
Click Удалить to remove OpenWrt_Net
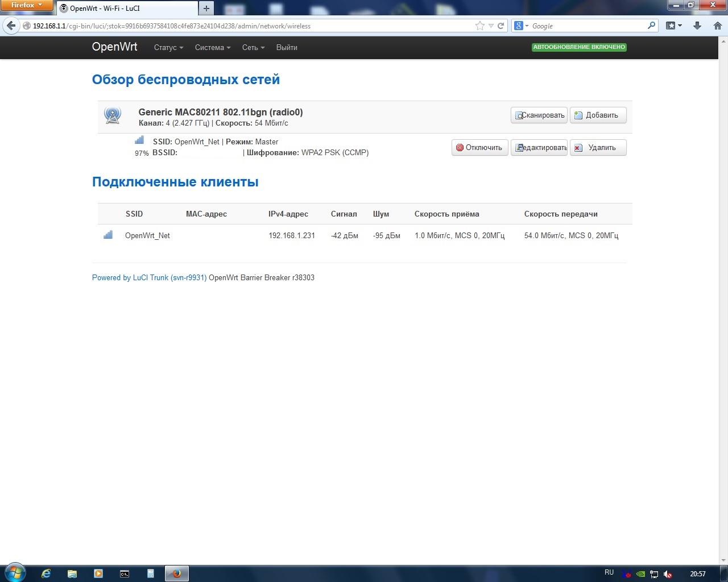click(598, 148)
